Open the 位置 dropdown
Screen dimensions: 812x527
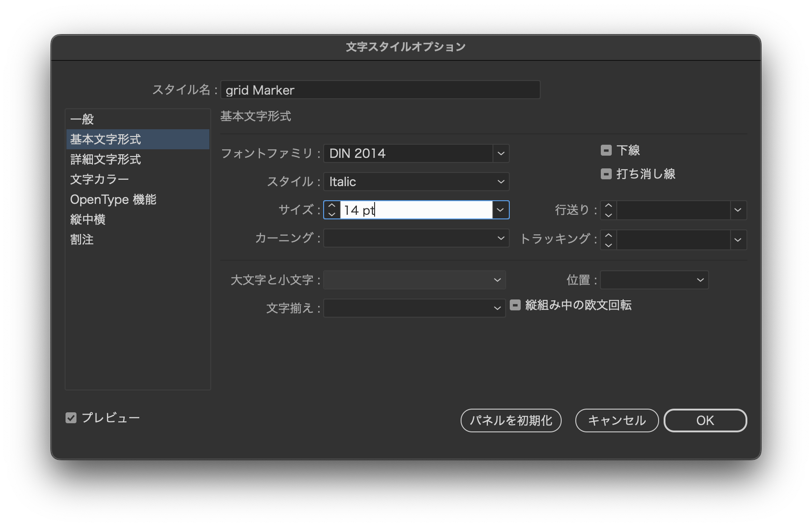700,280
